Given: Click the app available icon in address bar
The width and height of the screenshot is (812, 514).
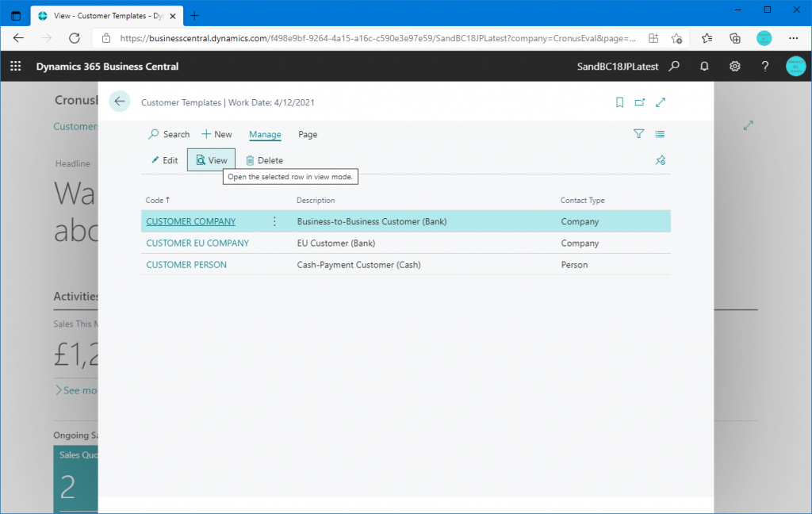Looking at the screenshot, I should pos(653,38).
